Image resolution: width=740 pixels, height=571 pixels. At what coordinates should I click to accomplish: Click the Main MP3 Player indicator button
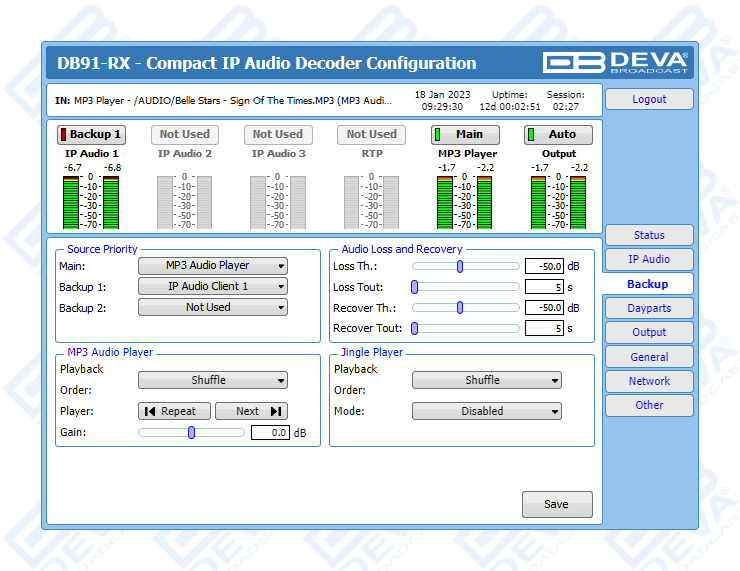tap(465, 134)
